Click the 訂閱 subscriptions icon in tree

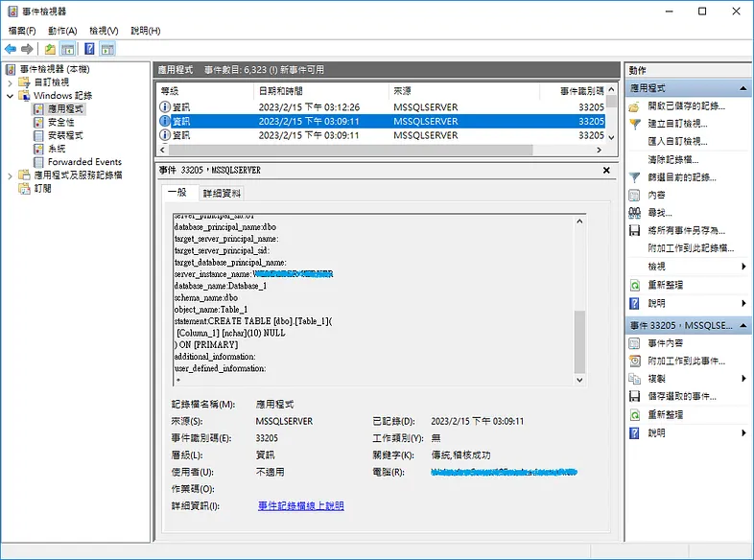coord(25,189)
